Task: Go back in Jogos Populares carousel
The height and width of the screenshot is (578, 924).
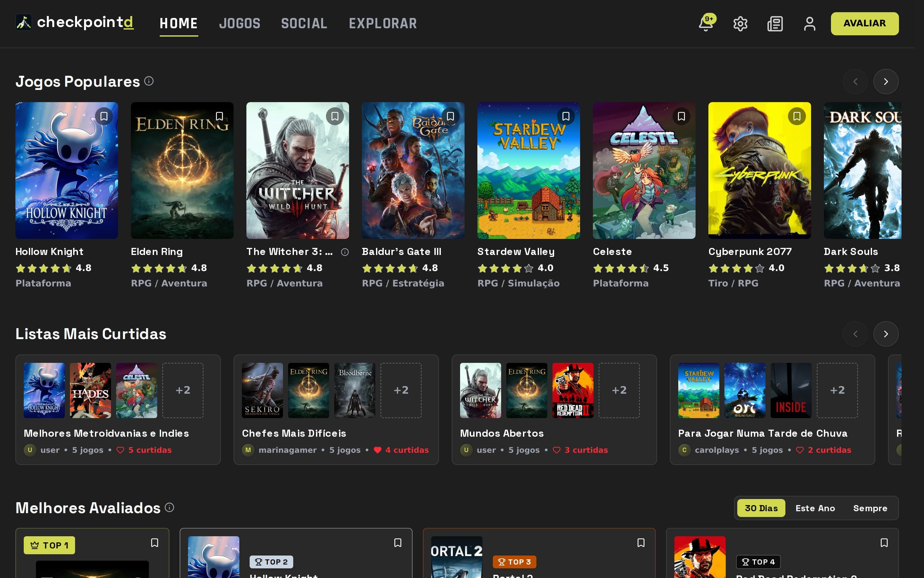Action: (x=855, y=82)
